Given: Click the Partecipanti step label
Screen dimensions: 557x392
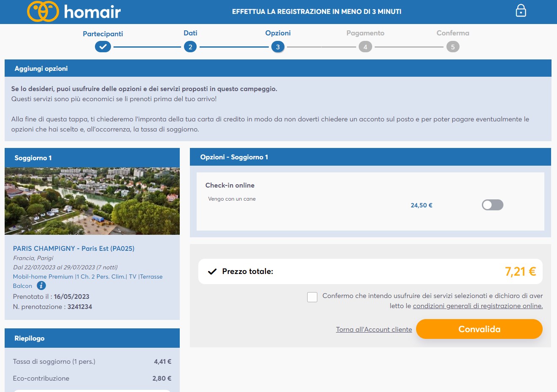Looking at the screenshot, I should click(x=103, y=34).
